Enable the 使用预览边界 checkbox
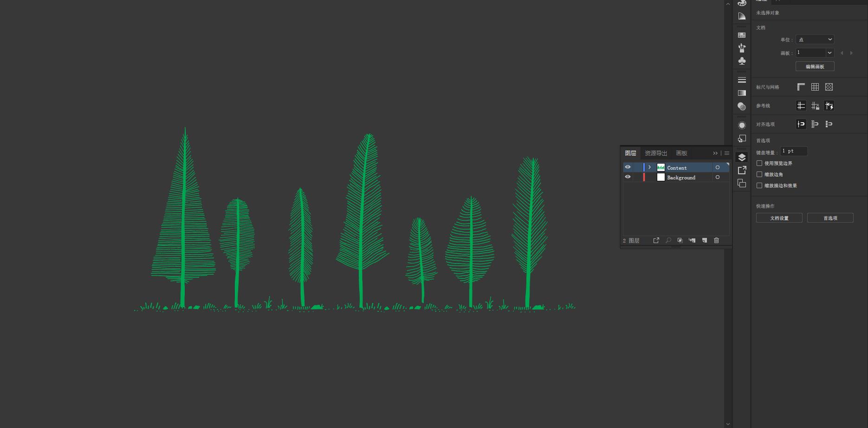868x428 pixels. pos(759,163)
